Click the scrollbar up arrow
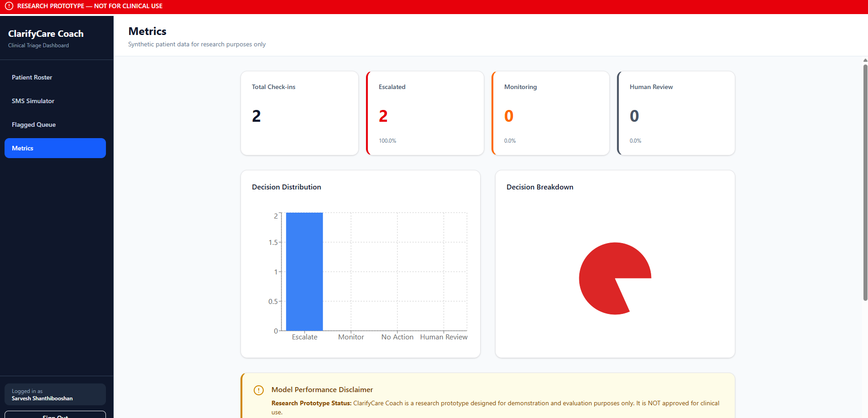Screen dimensions: 868x418 pyautogui.click(x=865, y=60)
